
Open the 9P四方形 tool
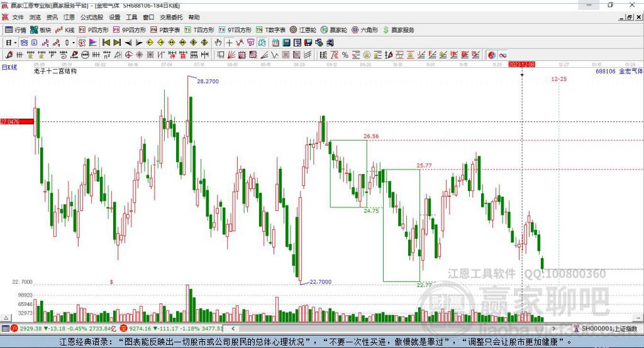point(130,30)
